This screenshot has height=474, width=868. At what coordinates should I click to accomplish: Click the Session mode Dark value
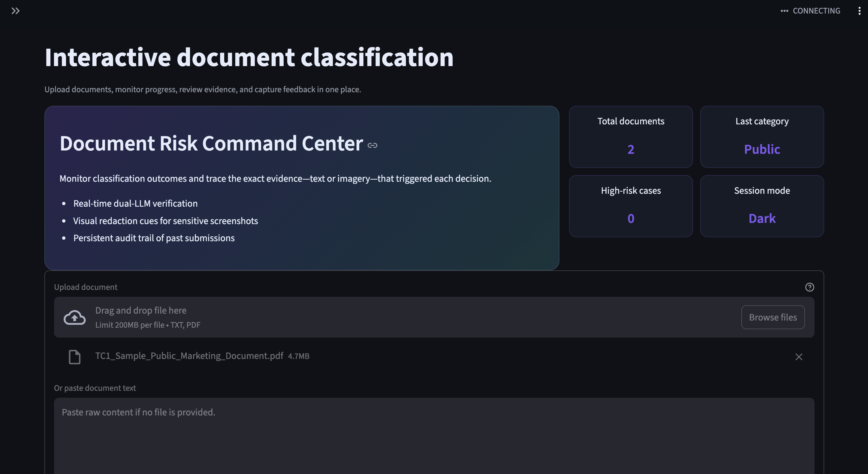tap(761, 218)
